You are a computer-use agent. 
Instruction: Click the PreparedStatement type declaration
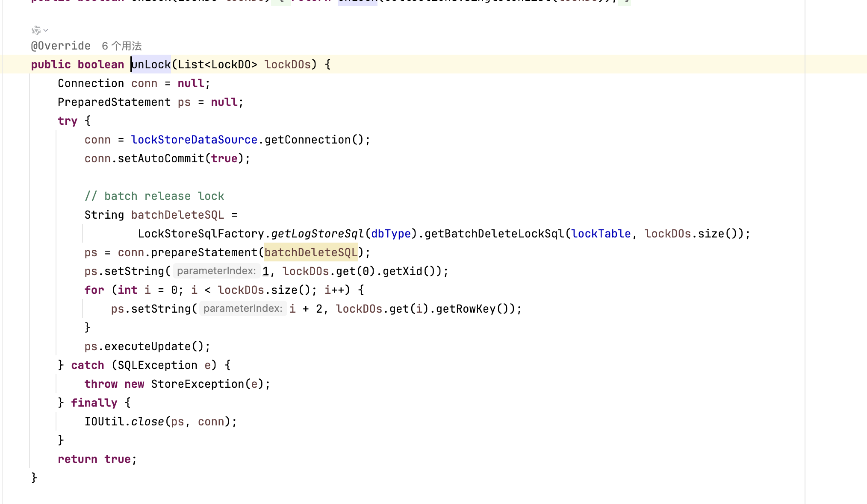114,102
